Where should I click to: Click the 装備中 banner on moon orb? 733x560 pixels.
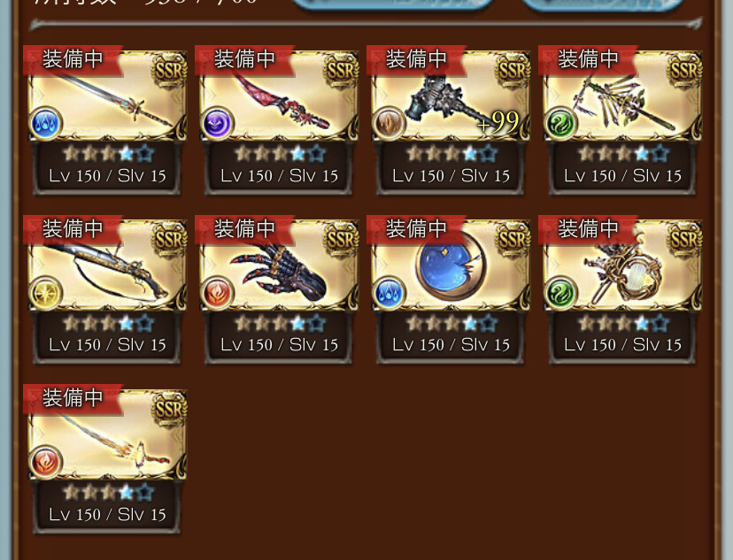click(x=416, y=229)
